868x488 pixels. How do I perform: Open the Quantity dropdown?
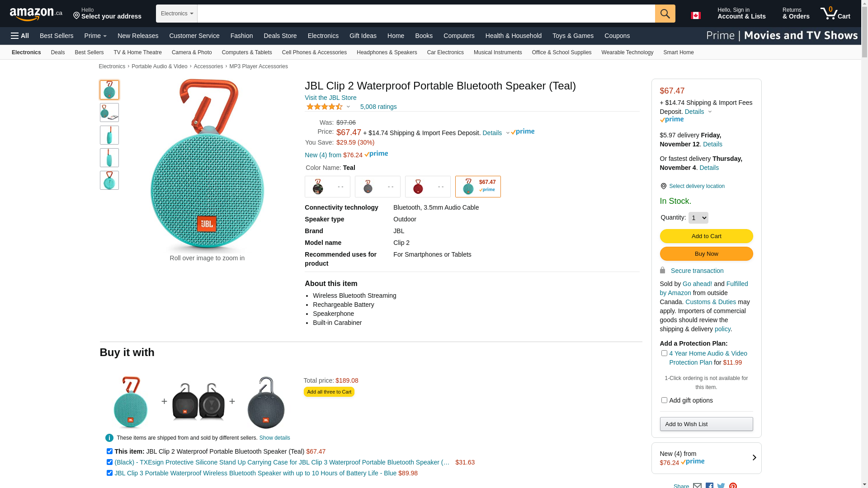pyautogui.click(x=698, y=218)
